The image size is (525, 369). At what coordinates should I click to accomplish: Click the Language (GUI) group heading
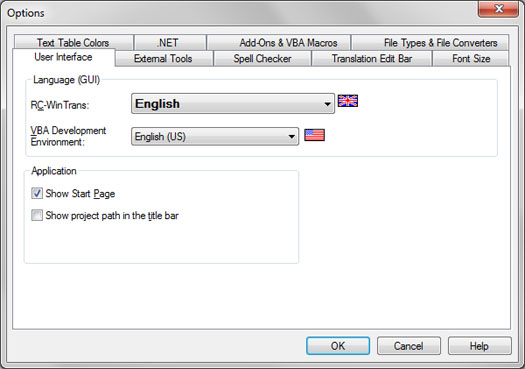pyautogui.click(x=67, y=80)
